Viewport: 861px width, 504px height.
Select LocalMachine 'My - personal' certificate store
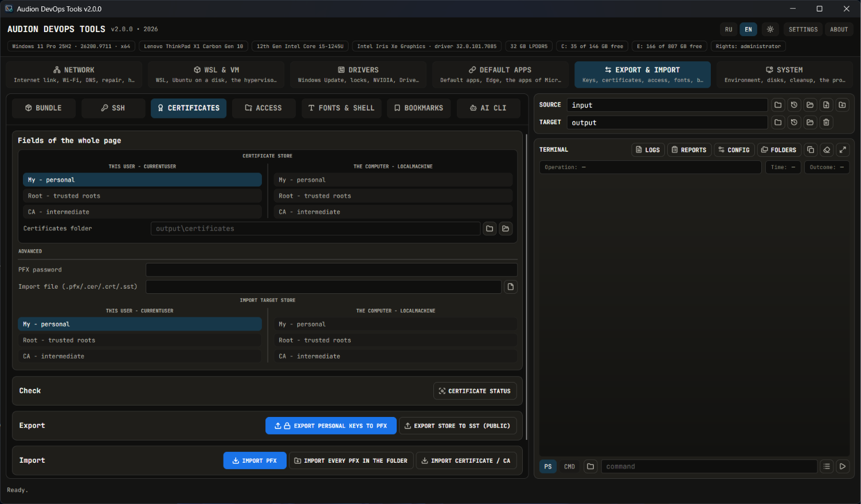tap(393, 180)
